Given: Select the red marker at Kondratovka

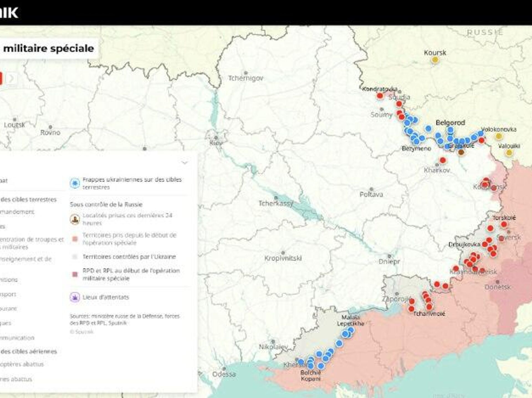Looking at the screenshot, I should pyautogui.click(x=380, y=96).
